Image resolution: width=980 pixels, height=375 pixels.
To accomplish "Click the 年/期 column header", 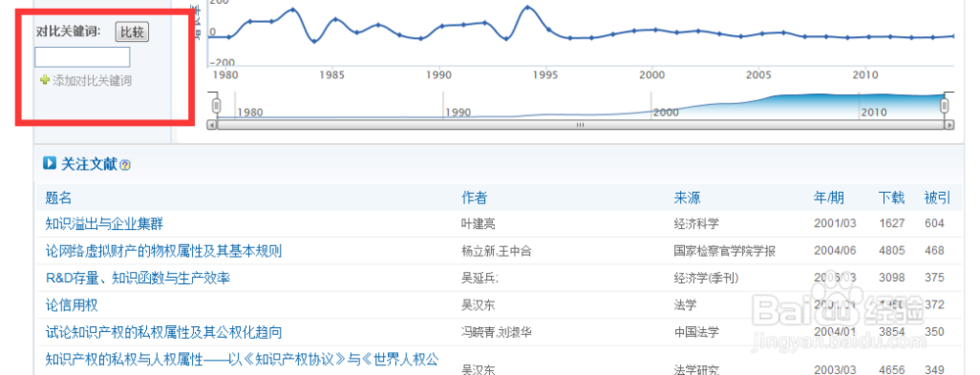I will pyautogui.click(x=829, y=198).
